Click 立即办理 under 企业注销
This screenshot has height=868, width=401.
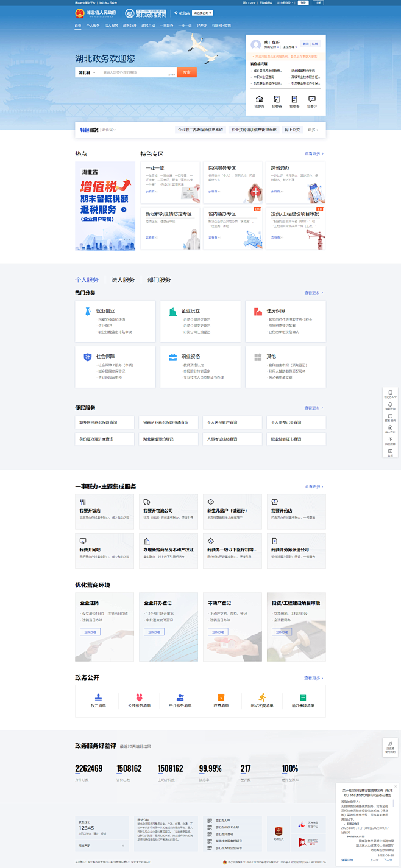(90, 632)
